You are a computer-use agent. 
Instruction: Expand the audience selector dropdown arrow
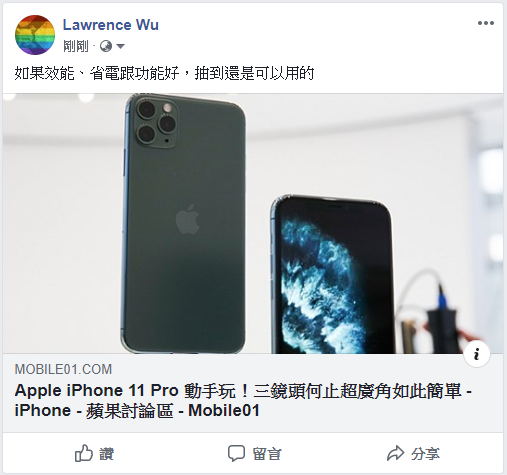(120, 46)
